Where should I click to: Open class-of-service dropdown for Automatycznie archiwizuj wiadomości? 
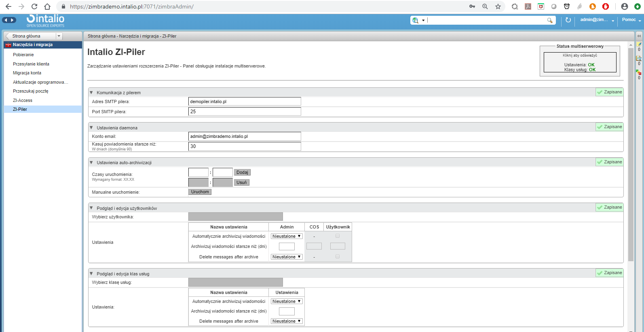click(x=287, y=301)
